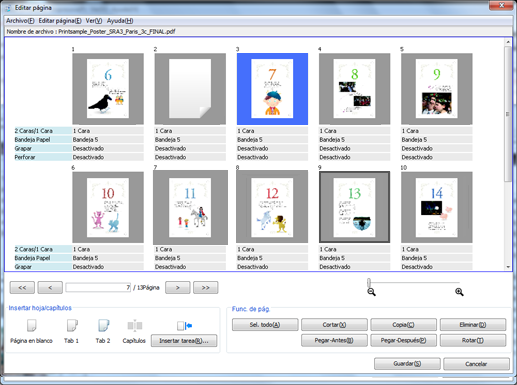The width and height of the screenshot is (517, 385).
Task: Click 'Bandeja 5' value under page 3
Action: pyautogui.click(x=272, y=139)
